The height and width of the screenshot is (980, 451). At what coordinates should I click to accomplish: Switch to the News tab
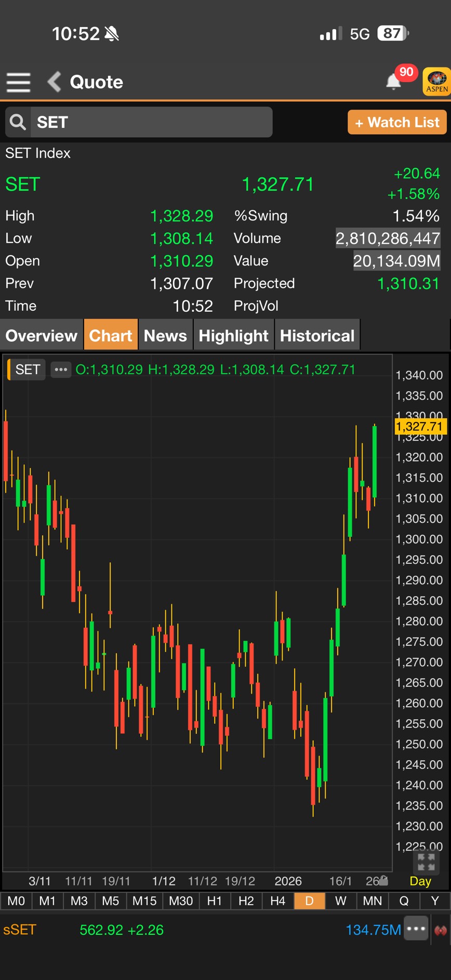(165, 336)
